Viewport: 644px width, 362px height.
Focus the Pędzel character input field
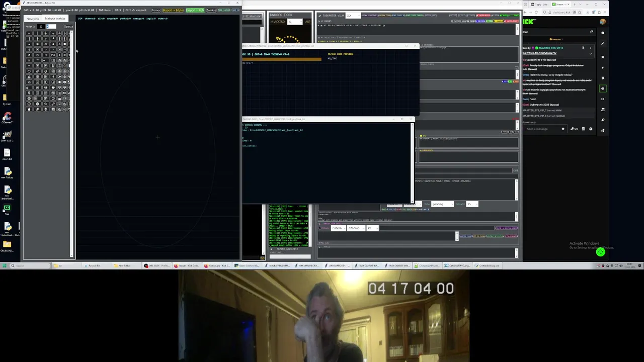coord(51,26)
